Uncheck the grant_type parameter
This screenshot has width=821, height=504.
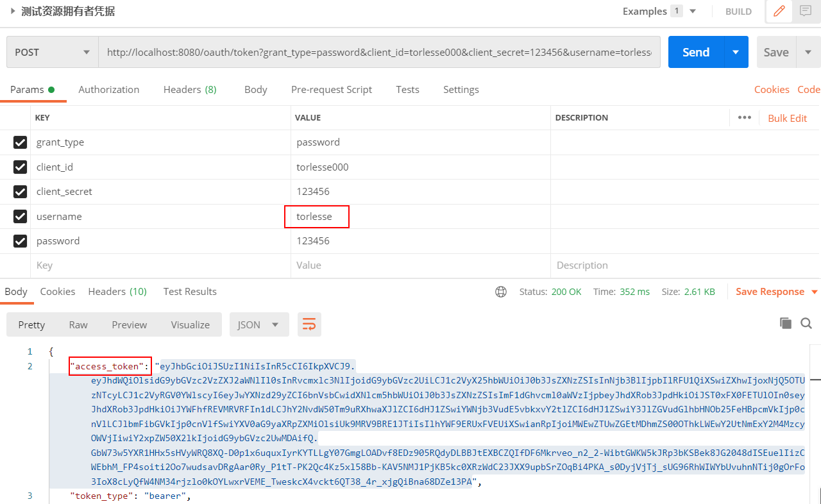(x=20, y=142)
